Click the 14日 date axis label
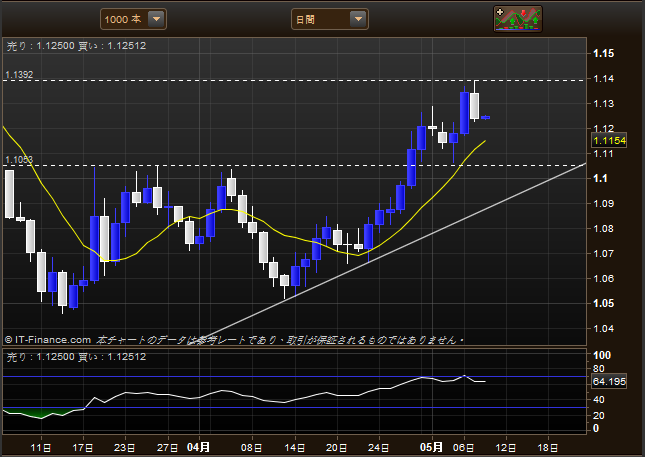Viewport: 645px width, 457px height. 295,448
